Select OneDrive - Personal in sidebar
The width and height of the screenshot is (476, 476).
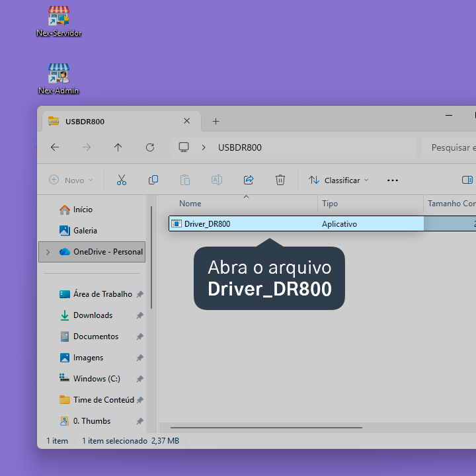pos(92,252)
